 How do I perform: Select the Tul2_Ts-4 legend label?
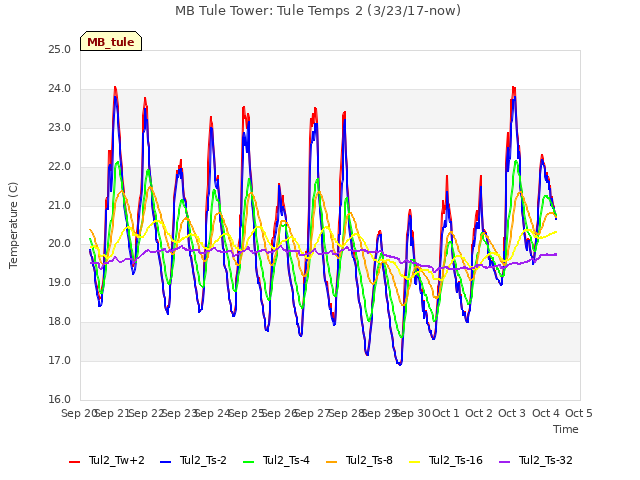point(286,460)
